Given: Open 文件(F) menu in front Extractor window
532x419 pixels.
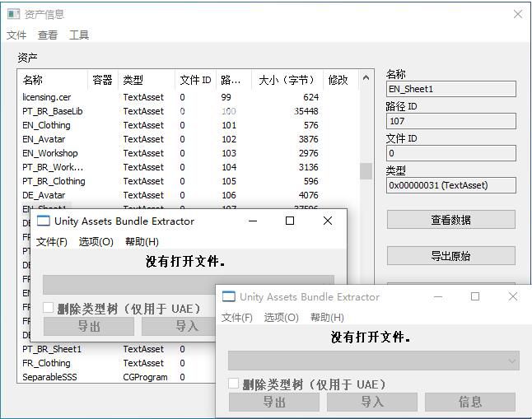Looking at the screenshot, I should pos(237,318).
